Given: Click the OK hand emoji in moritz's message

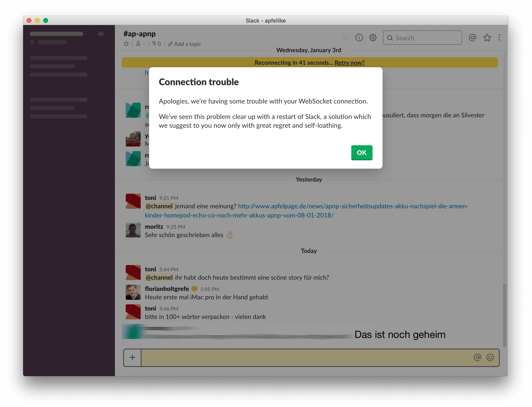Looking at the screenshot, I should tap(229, 235).
